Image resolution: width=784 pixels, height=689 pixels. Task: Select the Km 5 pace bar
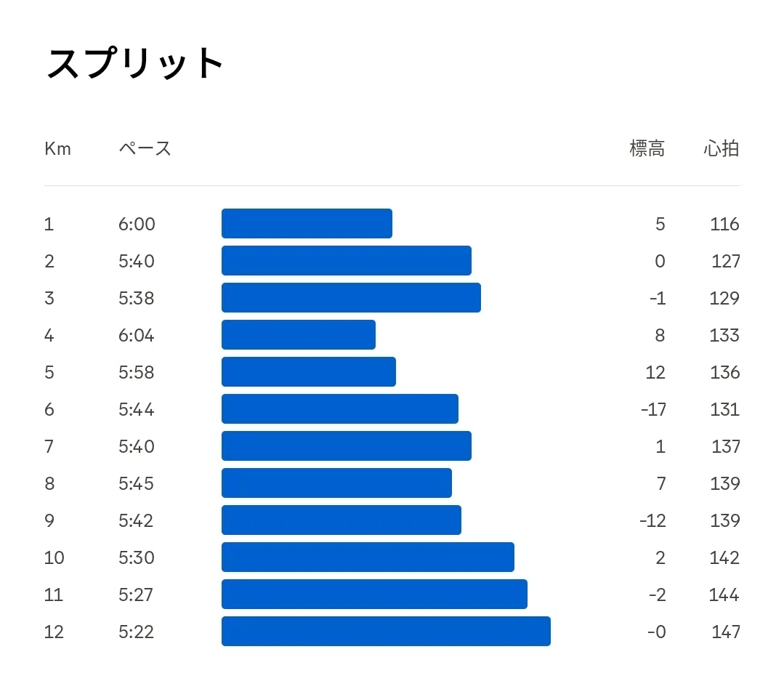click(309, 371)
